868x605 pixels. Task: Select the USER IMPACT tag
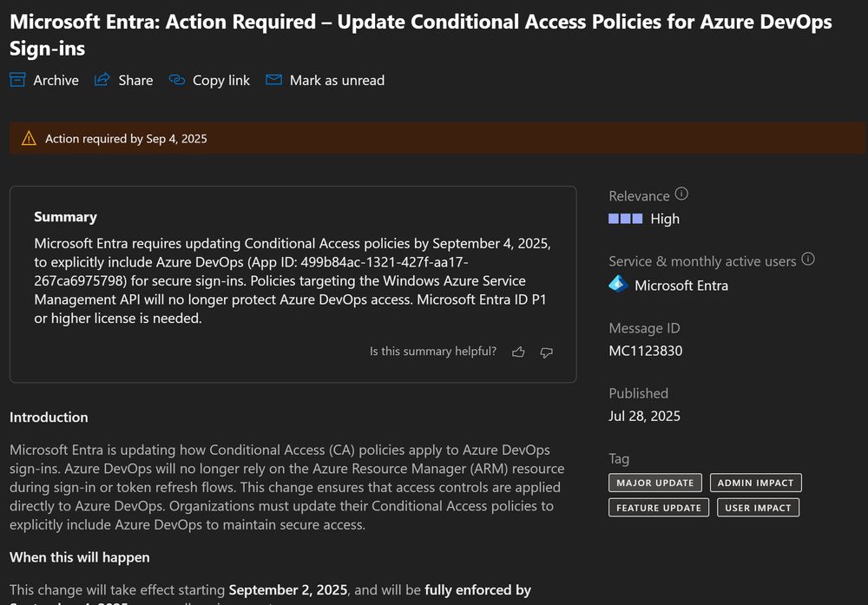(x=758, y=508)
